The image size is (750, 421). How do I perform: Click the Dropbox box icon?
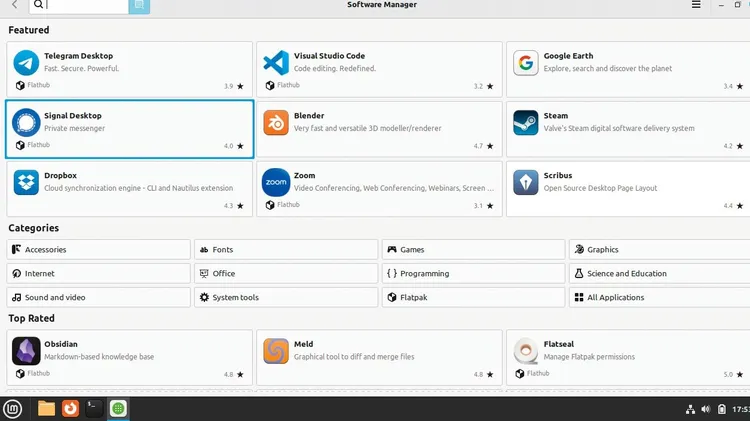click(x=26, y=182)
